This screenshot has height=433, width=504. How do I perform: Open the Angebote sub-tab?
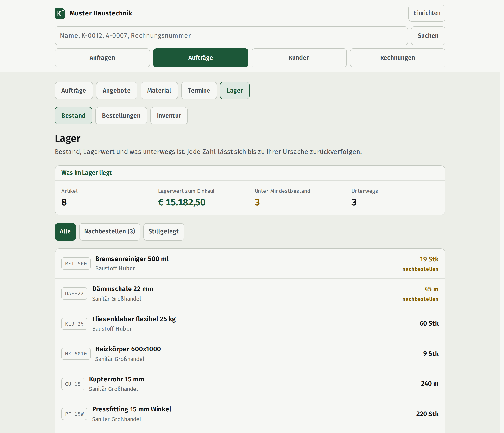(x=117, y=91)
